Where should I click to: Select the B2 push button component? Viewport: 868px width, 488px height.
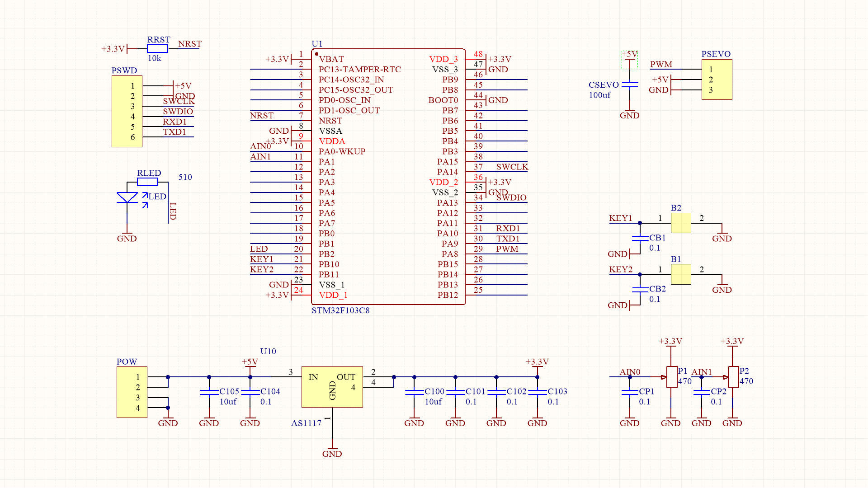point(681,223)
